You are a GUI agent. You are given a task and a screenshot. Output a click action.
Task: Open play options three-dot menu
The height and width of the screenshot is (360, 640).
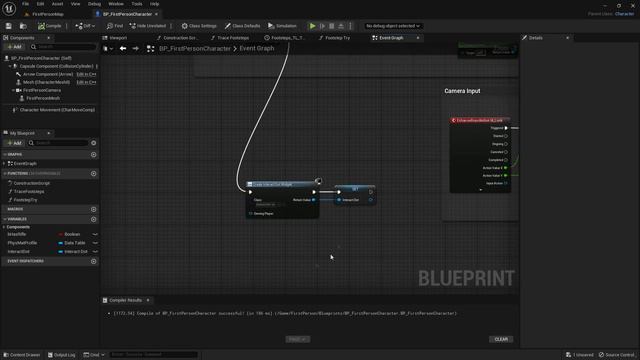click(x=350, y=26)
